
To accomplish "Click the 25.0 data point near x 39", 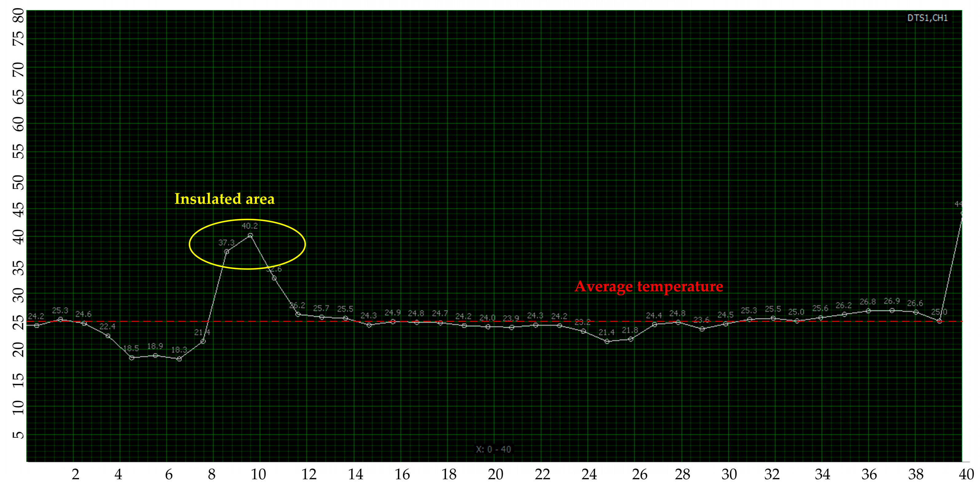I will click(x=939, y=321).
